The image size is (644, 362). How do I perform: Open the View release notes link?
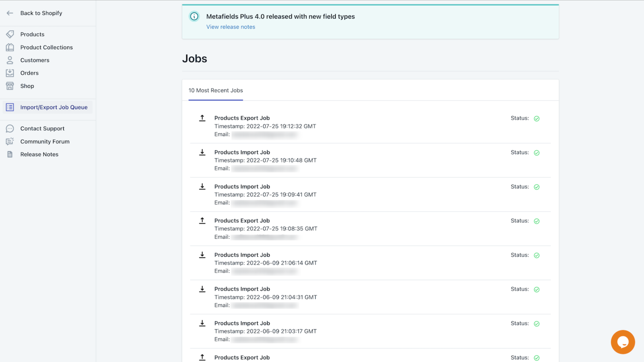[x=231, y=27]
